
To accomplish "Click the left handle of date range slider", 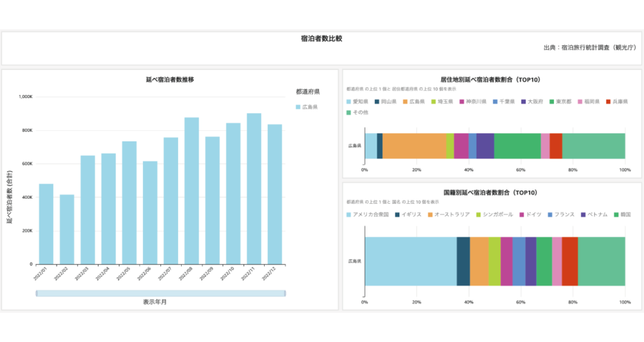I will pyautogui.click(x=36, y=293).
